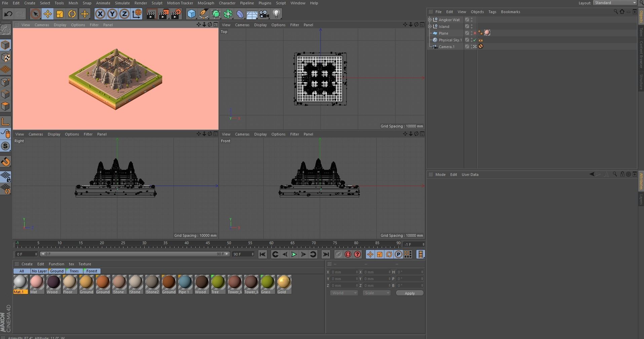Add a Light object from toolbar
This screenshot has height=339, width=644.
pos(276,14)
